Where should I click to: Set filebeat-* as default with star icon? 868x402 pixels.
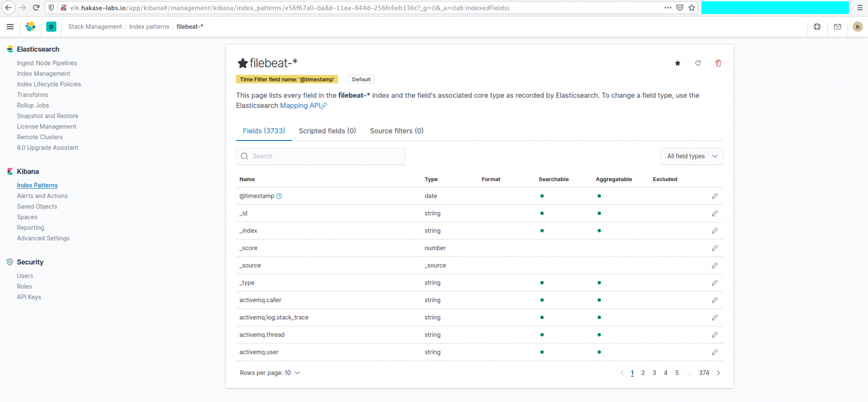677,63
